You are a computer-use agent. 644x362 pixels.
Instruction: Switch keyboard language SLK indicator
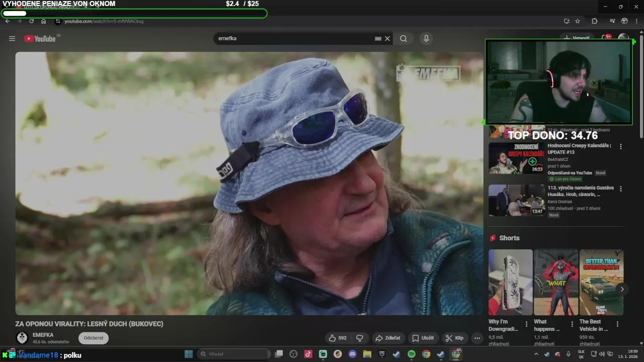click(x=581, y=354)
